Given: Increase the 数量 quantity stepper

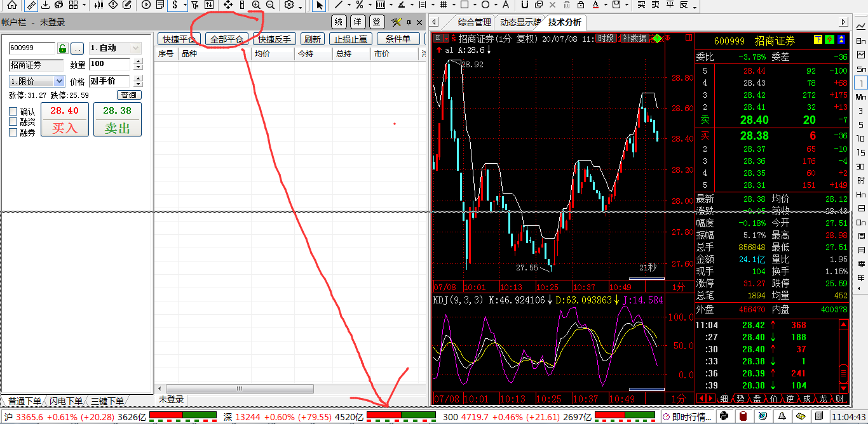Looking at the screenshot, I should (139, 61).
